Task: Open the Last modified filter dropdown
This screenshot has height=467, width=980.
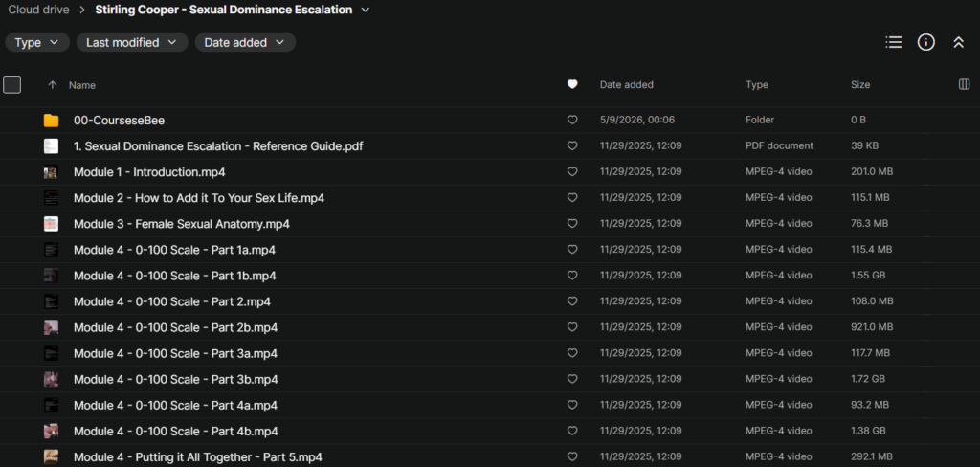Action: click(x=132, y=42)
